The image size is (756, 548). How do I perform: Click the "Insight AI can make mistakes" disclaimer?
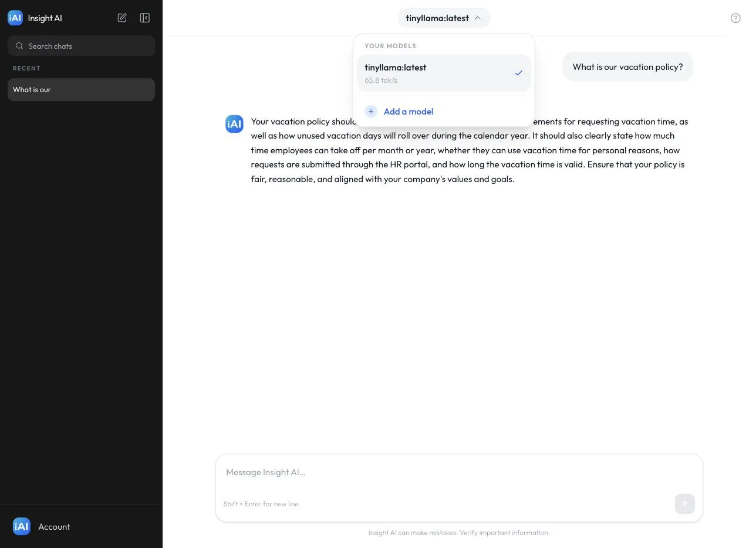tap(459, 533)
